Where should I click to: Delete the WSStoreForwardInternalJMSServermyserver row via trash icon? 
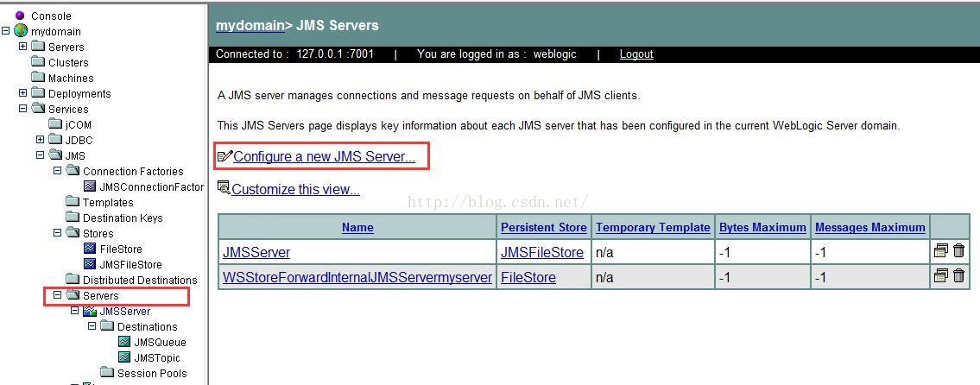coord(958,275)
